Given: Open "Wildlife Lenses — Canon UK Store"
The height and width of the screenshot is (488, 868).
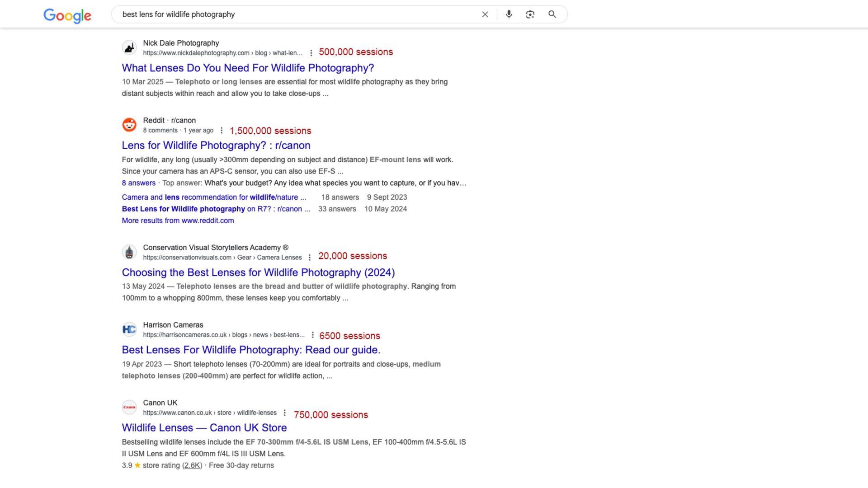Looking at the screenshot, I should click(x=204, y=427).
